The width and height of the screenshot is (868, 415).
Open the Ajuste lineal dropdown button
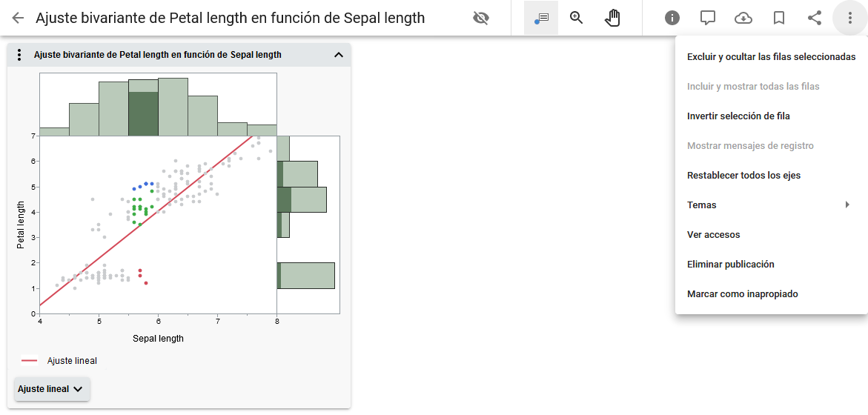52,389
